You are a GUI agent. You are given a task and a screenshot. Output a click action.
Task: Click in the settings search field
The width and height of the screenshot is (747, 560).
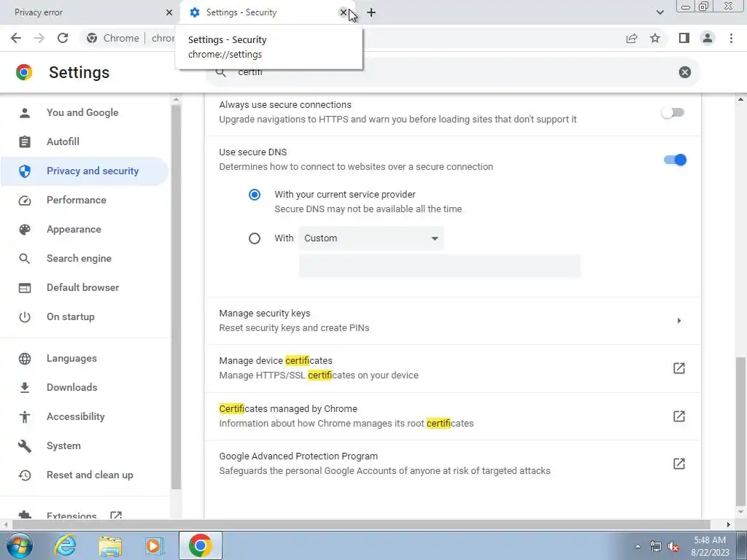click(452, 72)
